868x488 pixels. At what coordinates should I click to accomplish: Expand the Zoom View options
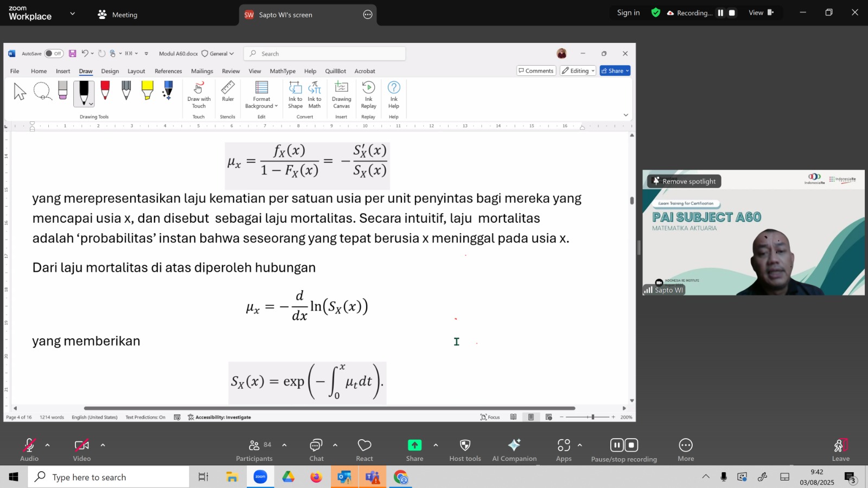(761, 12)
